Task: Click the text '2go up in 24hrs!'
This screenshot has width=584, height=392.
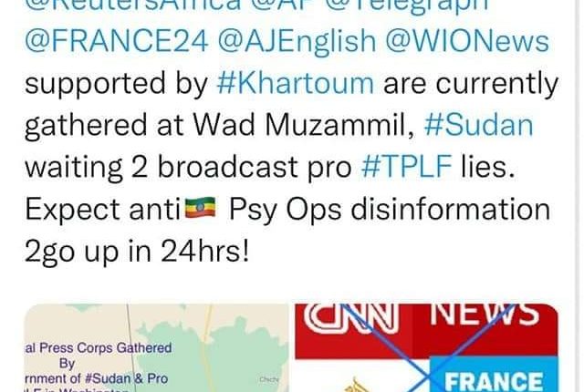Action: click(137, 252)
